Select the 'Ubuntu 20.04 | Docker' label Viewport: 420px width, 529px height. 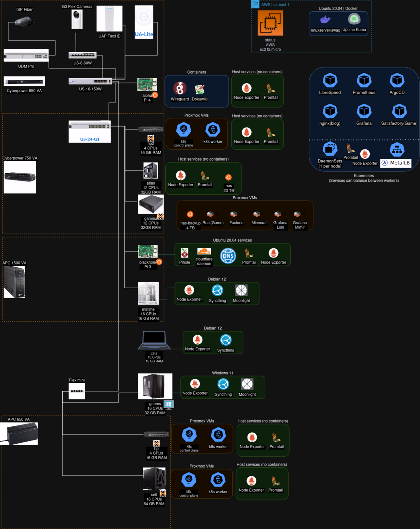338,8
